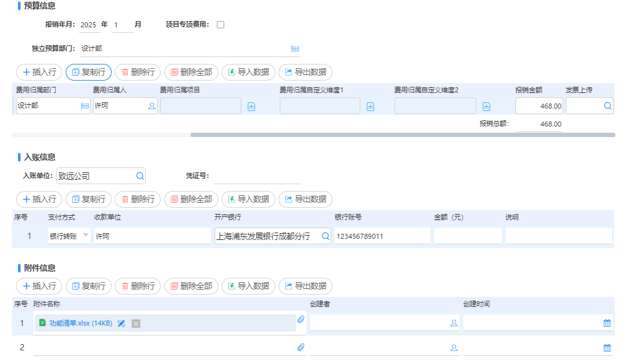Click 导出数据 in the 预算信息 section
The height and width of the screenshot is (364, 637).
tap(306, 73)
